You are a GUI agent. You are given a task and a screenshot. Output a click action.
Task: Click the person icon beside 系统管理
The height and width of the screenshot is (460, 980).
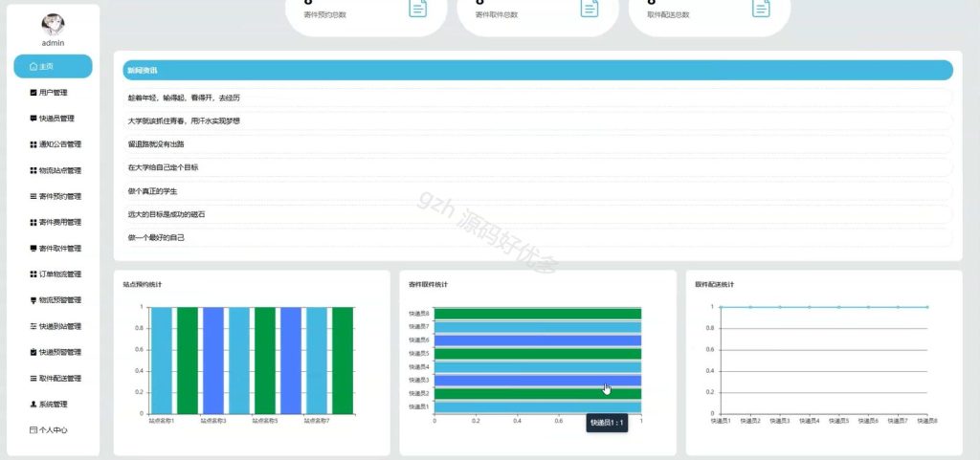pyautogui.click(x=33, y=405)
